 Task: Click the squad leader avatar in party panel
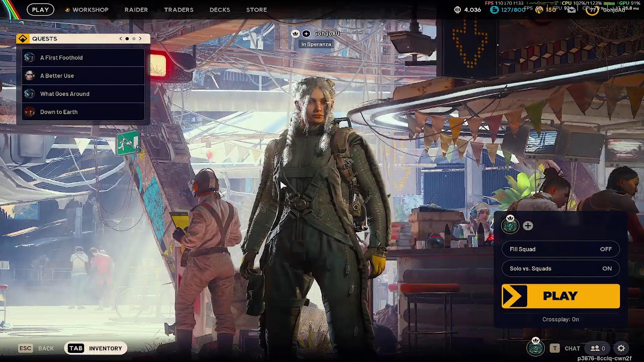(x=510, y=226)
